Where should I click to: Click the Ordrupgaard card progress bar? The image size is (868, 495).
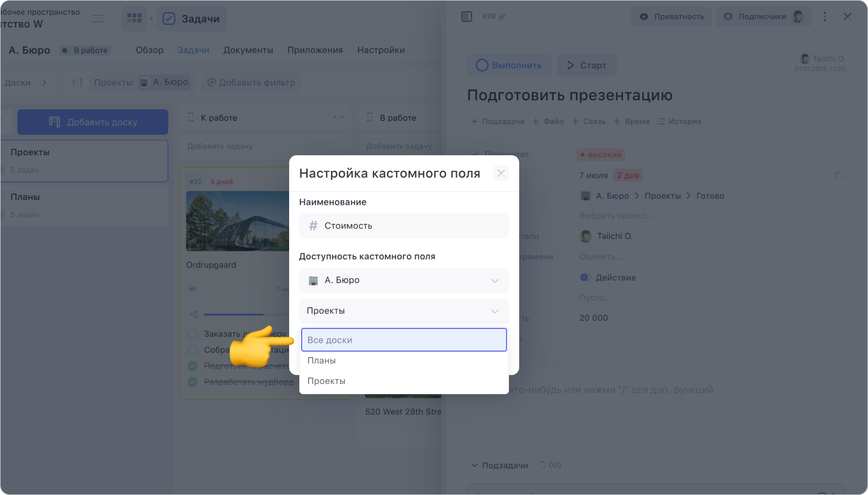pos(245,314)
